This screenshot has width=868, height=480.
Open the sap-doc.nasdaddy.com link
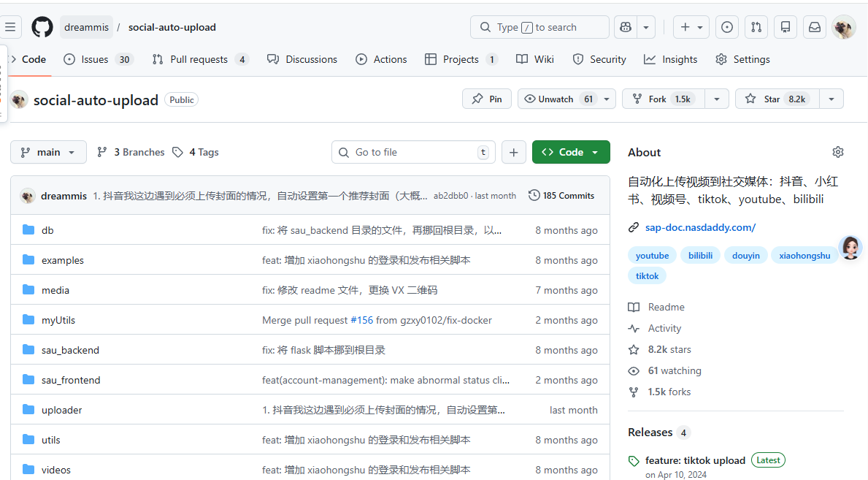(x=699, y=227)
